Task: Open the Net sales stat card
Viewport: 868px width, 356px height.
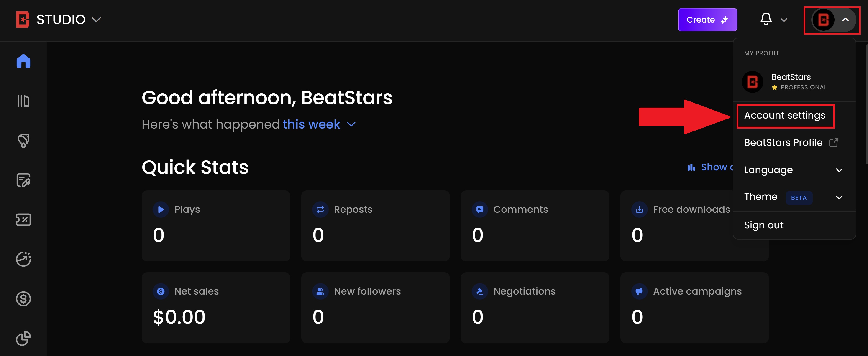Action: pyautogui.click(x=216, y=308)
